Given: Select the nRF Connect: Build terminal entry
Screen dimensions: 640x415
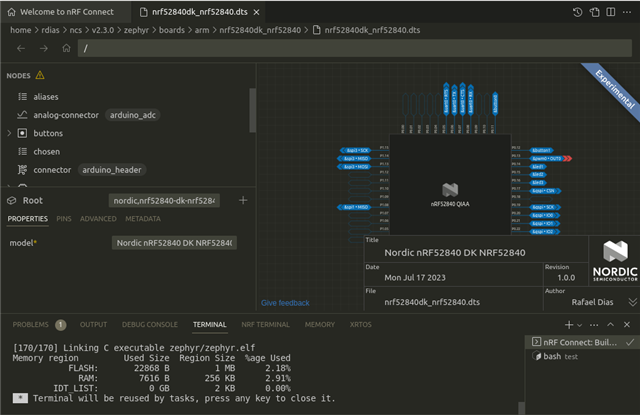Looking at the screenshot, I should tap(582, 342).
